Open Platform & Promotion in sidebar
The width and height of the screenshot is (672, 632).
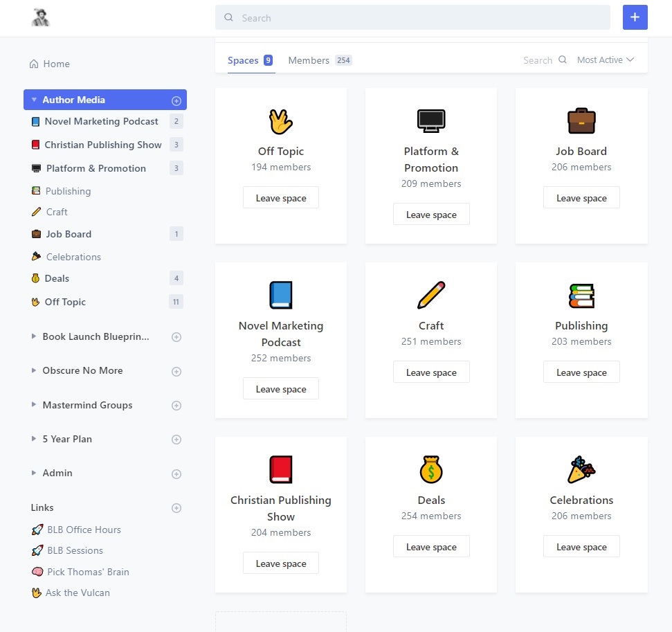point(96,168)
